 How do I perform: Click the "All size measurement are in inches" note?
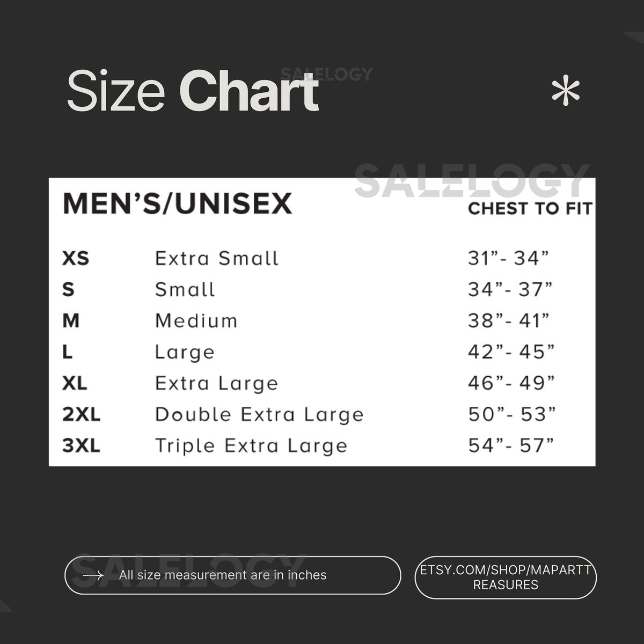[x=223, y=575]
